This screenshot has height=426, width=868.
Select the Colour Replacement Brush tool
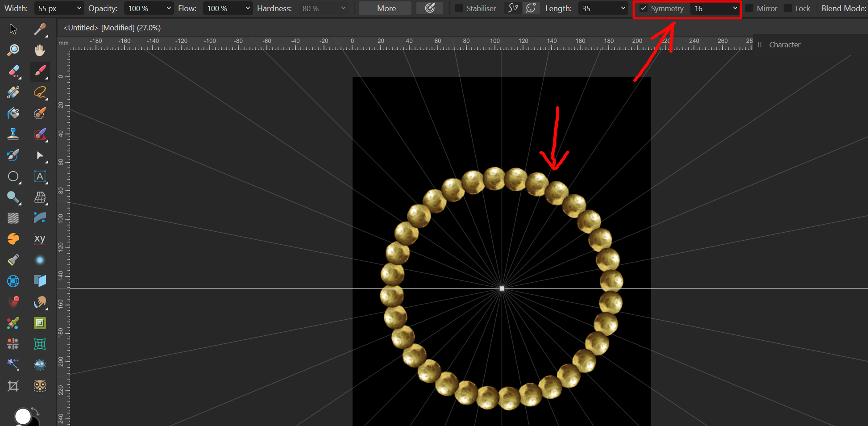point(13,323)
